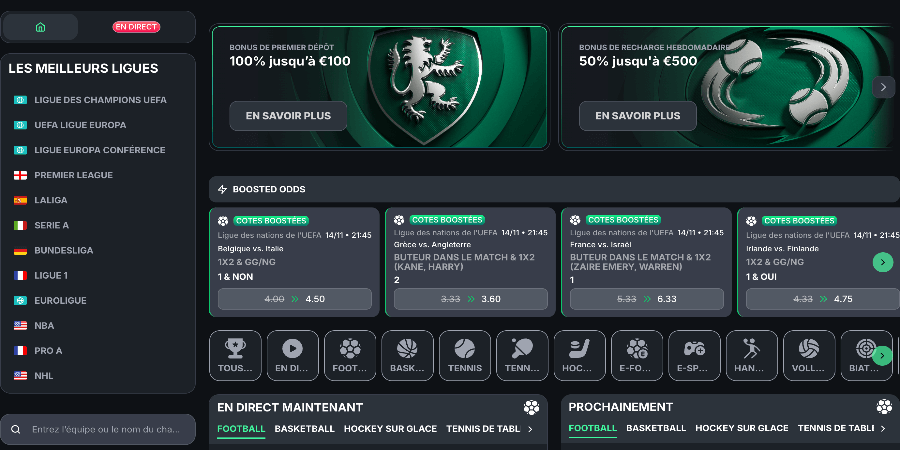Select FOOTBALL tab in En Direct Maintenant

(241, 429)
